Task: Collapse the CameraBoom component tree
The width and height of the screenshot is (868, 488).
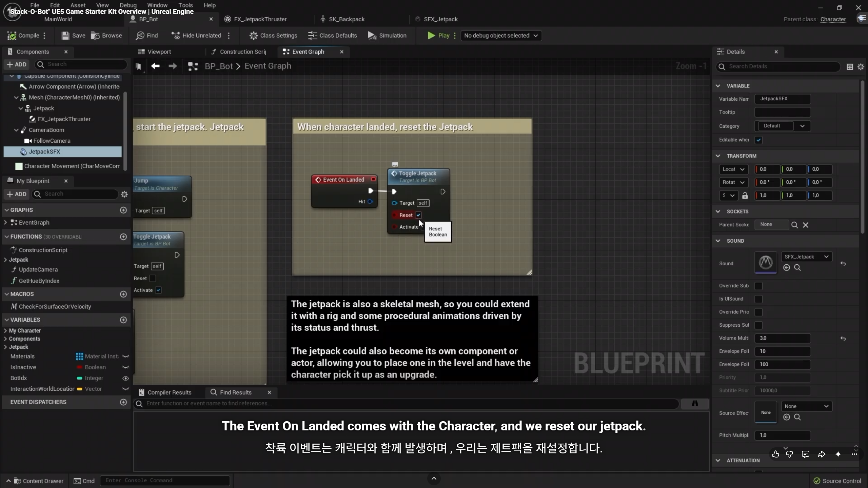Action: (x=16, y=130)
